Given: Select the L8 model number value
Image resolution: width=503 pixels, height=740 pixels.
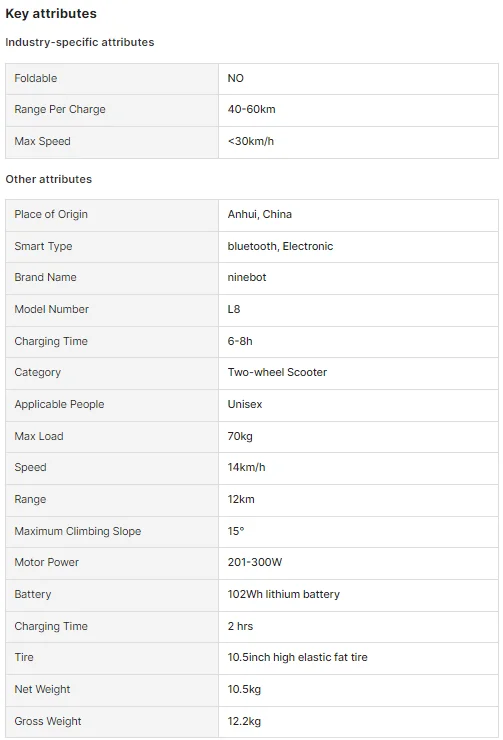Looking at the screenshot, I should [234, 310].
